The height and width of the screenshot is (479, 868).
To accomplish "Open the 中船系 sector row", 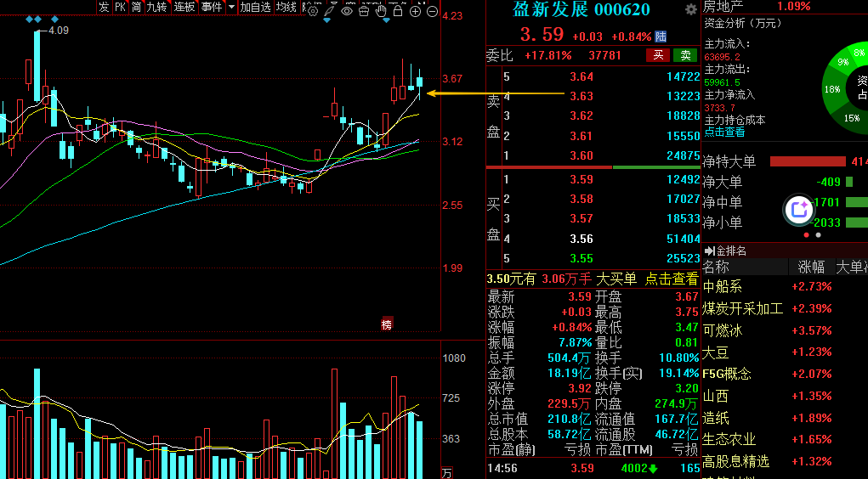I will [785, 286].
